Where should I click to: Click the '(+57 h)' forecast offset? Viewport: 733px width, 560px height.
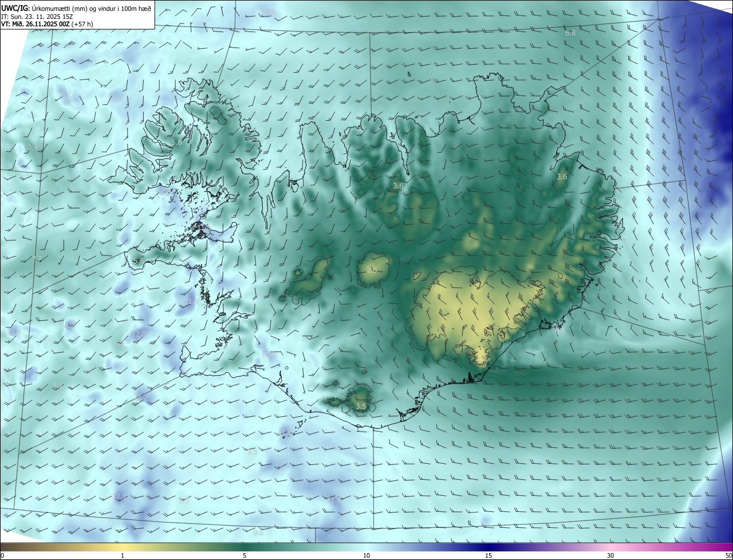pos(83,24)
